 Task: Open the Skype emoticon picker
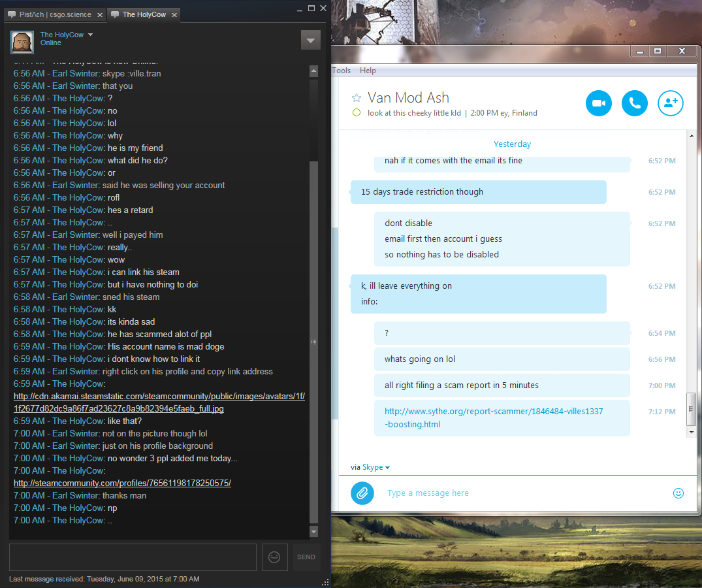pyautogui.click(x=678, y=493)
